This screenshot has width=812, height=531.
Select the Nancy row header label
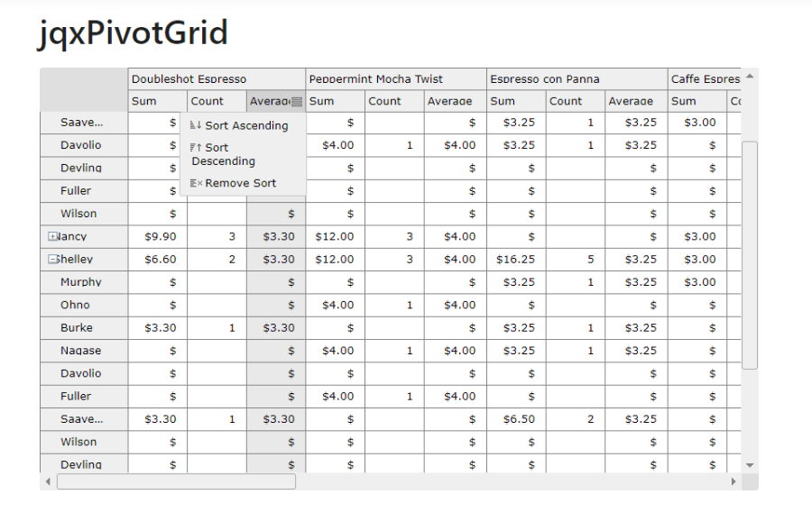click(x=71, y=236)
